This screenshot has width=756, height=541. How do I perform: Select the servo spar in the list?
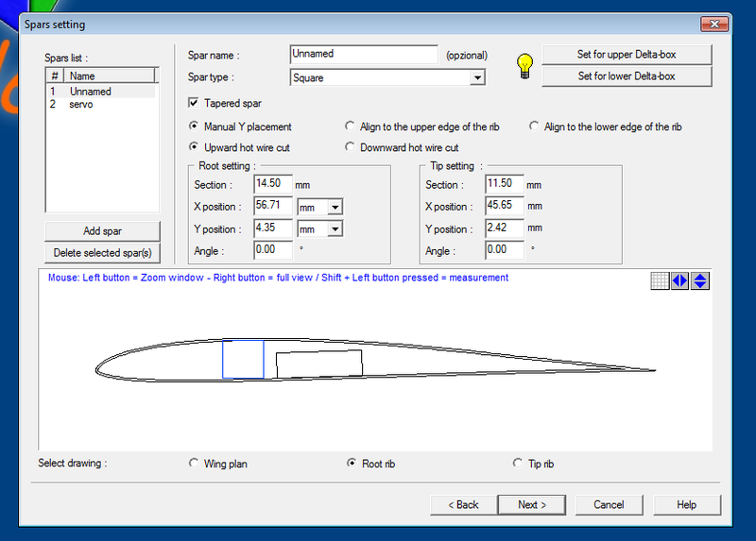pyautogui.click(x=81, y=105)
